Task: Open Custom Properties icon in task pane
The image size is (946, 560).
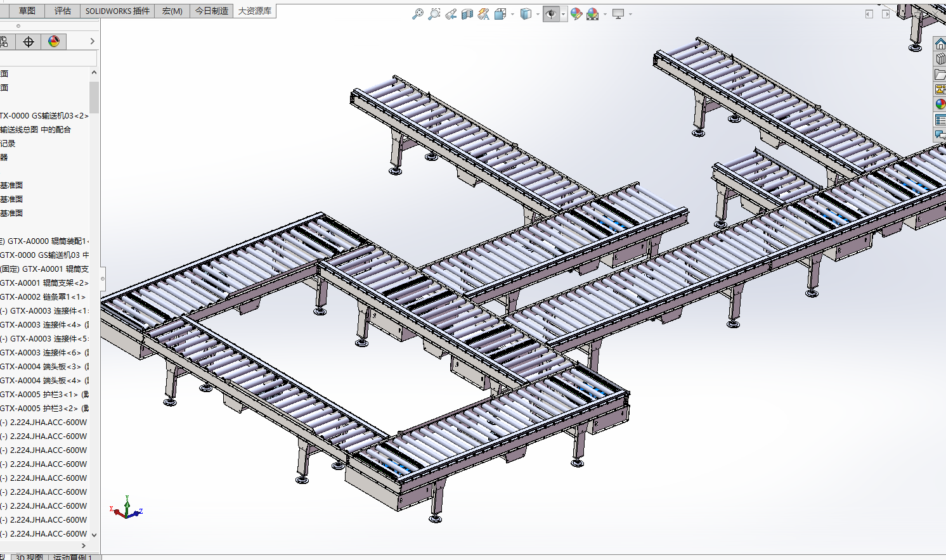Action: (x=940, y=120)
